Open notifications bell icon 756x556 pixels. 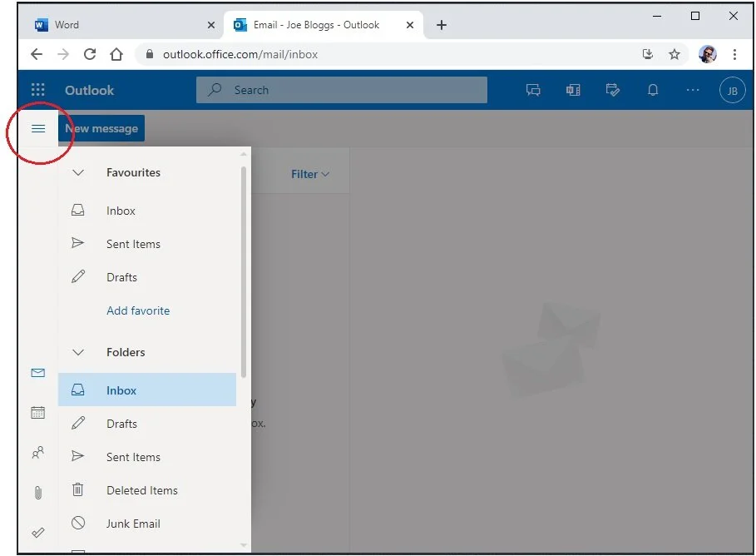(x=653, y=90)
